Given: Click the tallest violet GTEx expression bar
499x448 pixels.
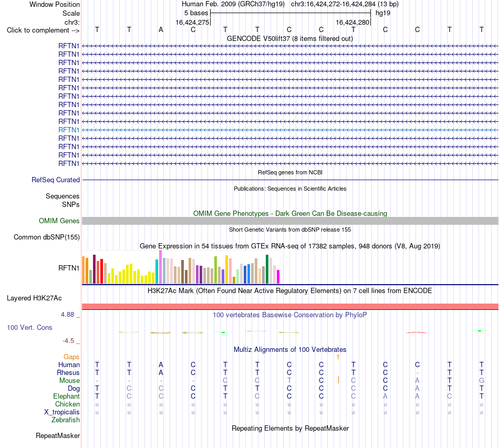Looking at the screenshot, I should [160, 267].
